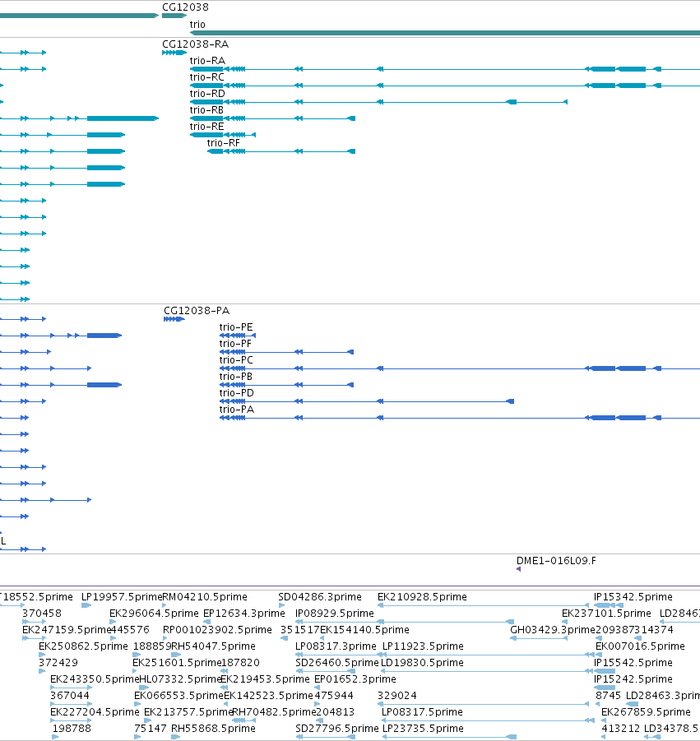Select EST IP08929.5prime
This screenshot has height=741, width=700.
coord(335,614)
